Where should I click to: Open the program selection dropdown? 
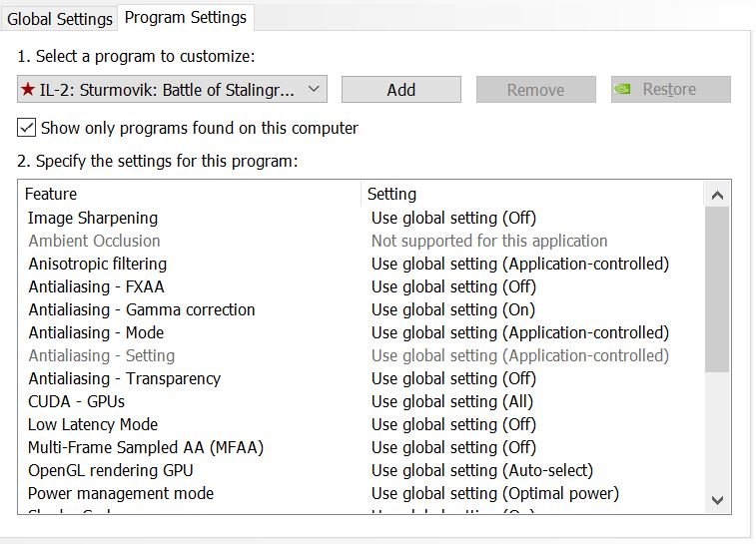tap(314, 89)
